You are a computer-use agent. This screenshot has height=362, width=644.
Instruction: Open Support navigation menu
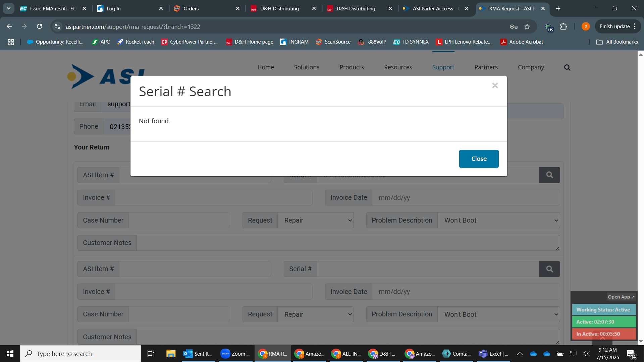[x=443, y=67]
